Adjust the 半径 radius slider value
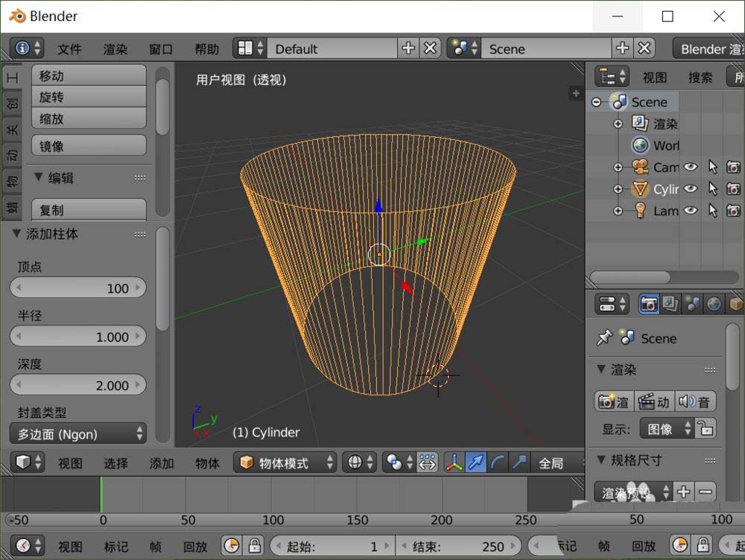 point(77,336)
